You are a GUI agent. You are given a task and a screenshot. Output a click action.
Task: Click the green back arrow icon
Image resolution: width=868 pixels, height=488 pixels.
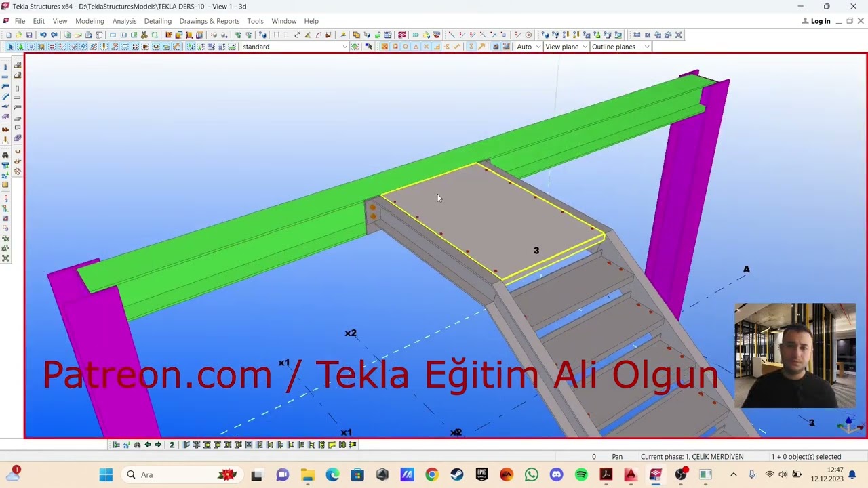[x=148, y=445]
